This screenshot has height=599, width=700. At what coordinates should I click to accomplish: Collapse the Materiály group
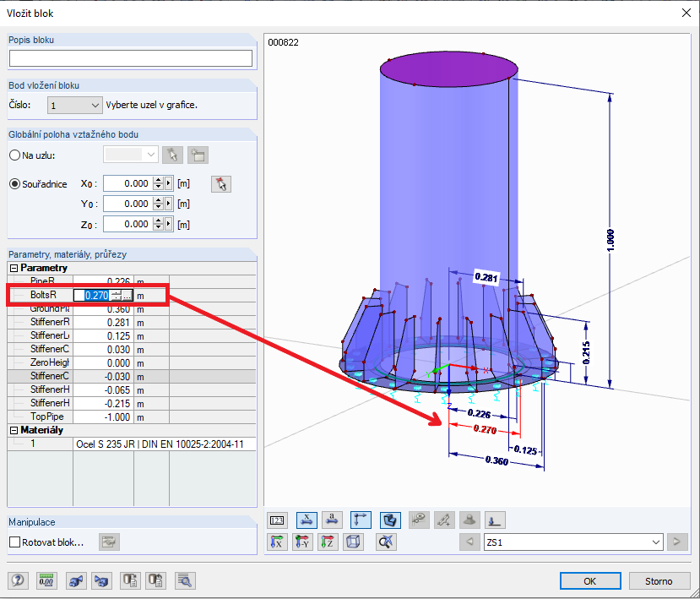[14, 430]
